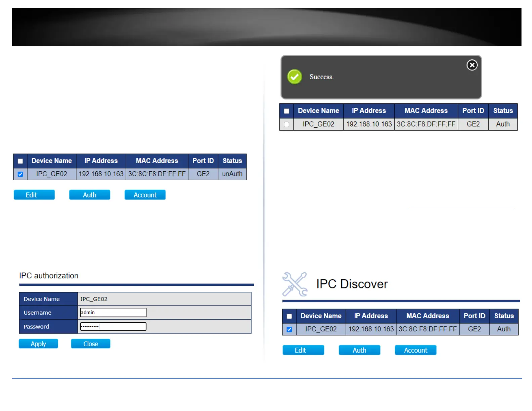532x411 pixels.
Task: Click the green checkmark icon beside Success
Action: pyautogui.click(x=295, y=77)
